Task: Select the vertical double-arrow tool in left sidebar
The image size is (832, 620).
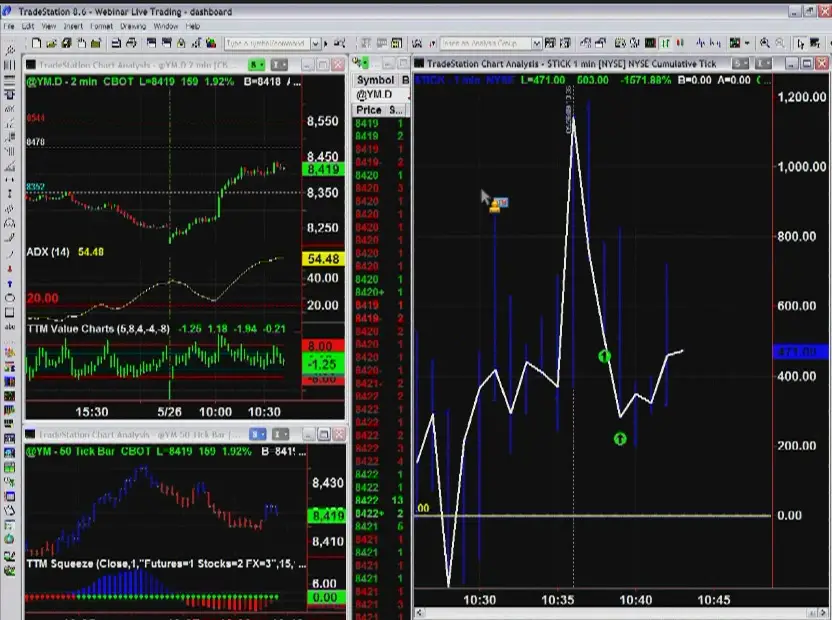Action: (x=10, y=194)
